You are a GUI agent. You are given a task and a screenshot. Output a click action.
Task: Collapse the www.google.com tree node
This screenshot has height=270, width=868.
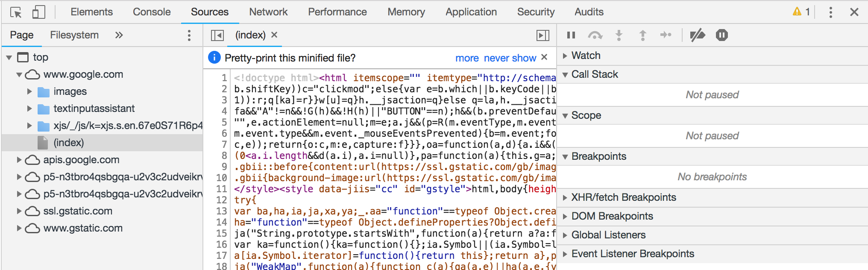[19, 75]
